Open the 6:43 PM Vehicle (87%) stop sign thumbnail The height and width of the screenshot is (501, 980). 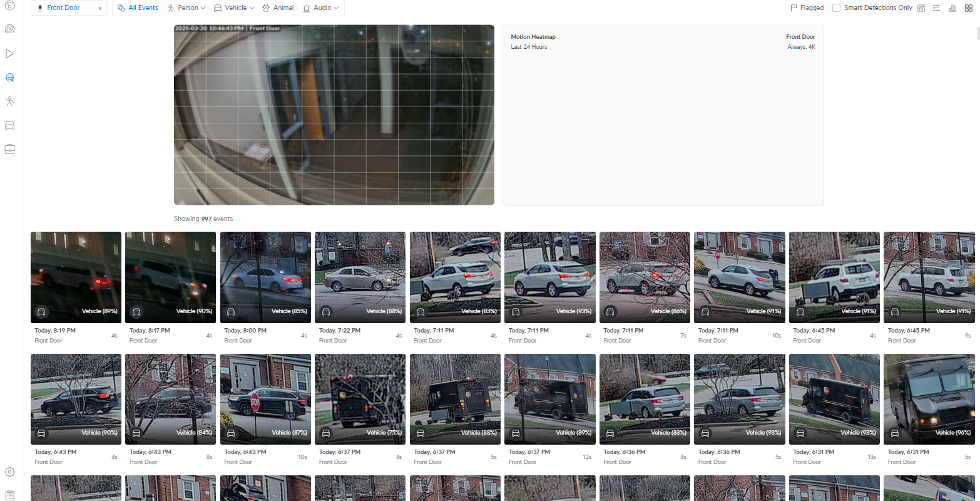265,399
